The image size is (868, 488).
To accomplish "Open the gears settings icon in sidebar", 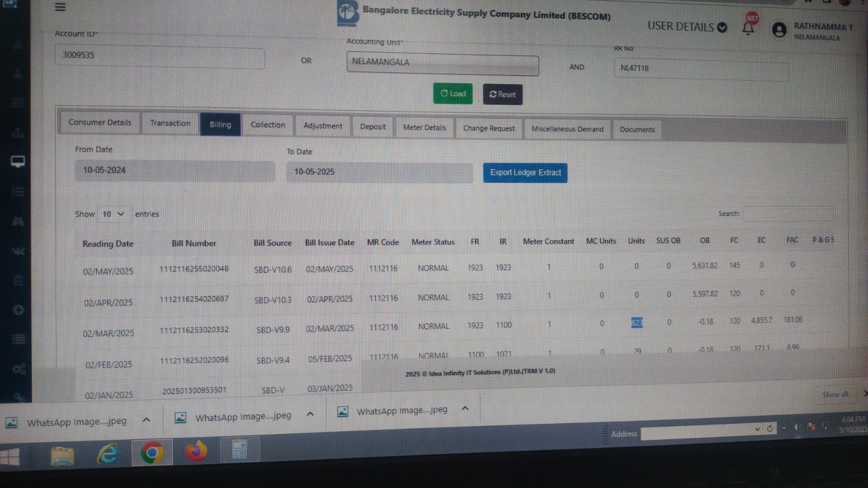I will tap(18, 369).
